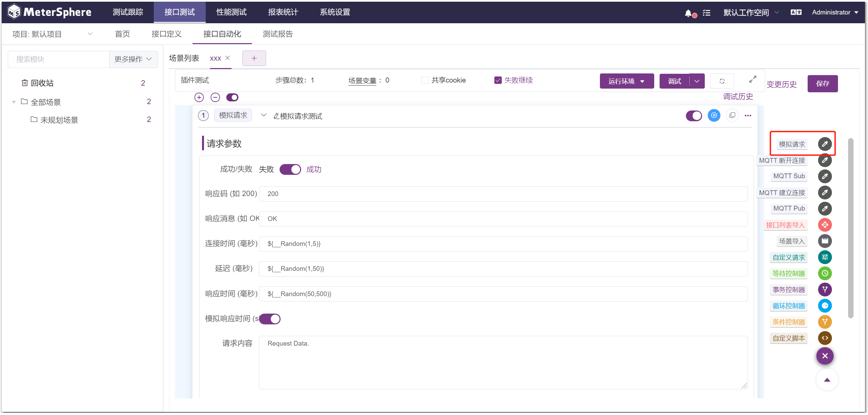868x415 pixels.
Task: Click the MeterSphere logo icon
Action: [x=14, y=12]
